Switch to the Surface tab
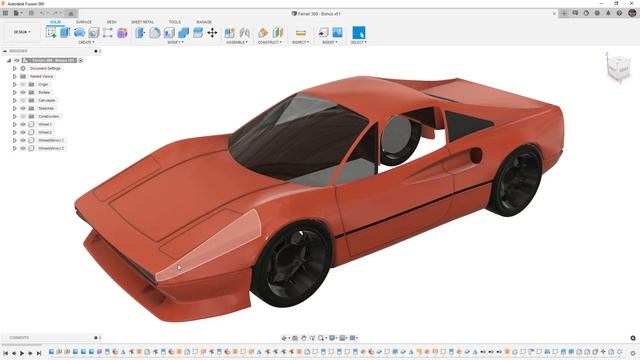640x360 pixels. (84, 22)
